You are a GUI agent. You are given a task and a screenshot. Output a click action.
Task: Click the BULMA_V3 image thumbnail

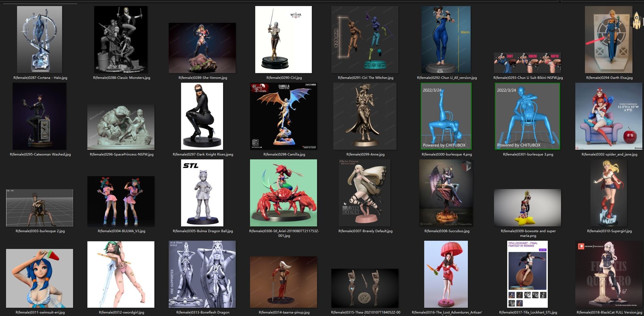tap(121, 201)
